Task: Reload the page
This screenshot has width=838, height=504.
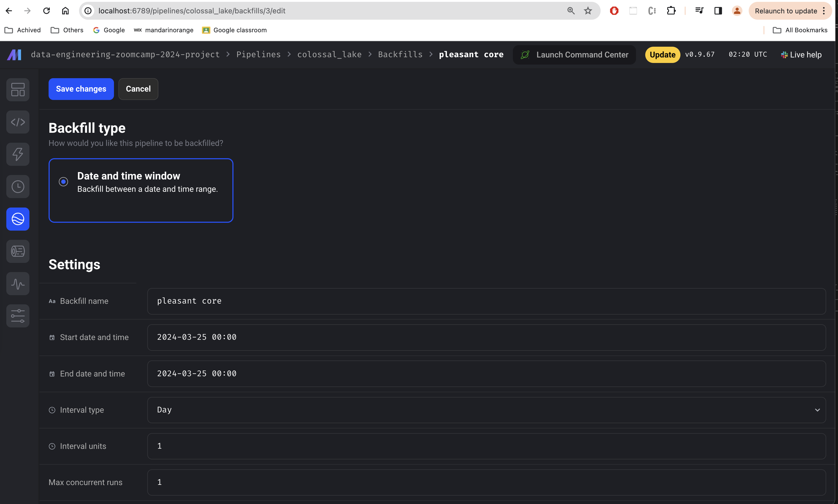Action: point(46,11)
